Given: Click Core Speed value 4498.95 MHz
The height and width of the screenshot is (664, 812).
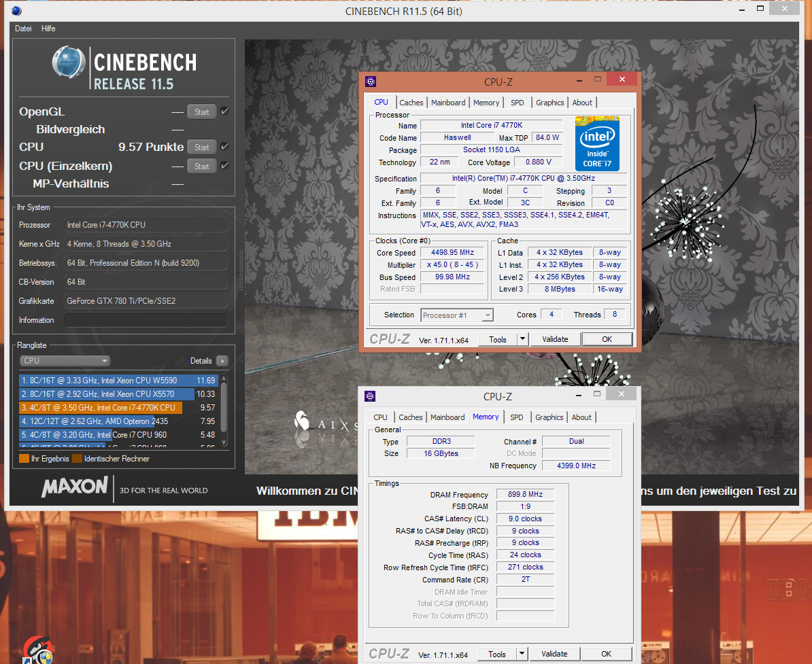Looking at the screenshot, I should coord(453,253).
